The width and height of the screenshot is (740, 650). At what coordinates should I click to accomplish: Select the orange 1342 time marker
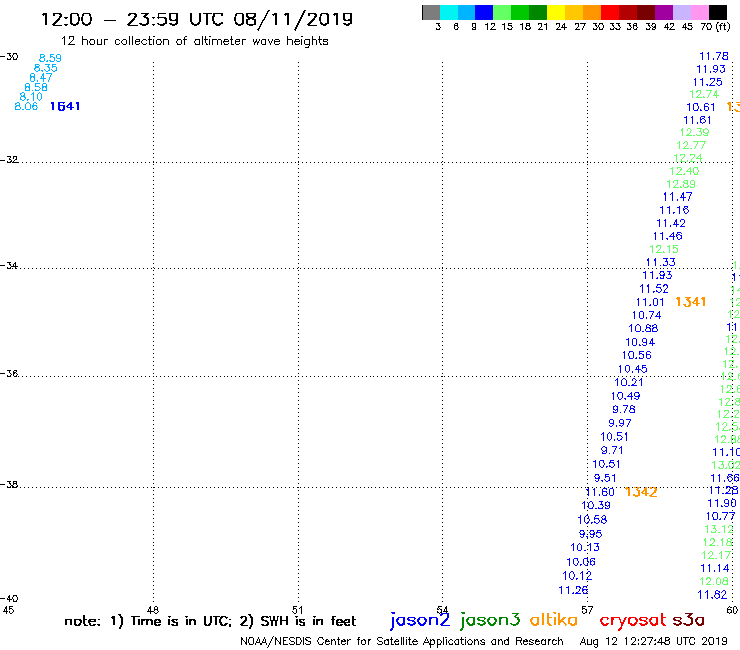(x=641, y=492)
